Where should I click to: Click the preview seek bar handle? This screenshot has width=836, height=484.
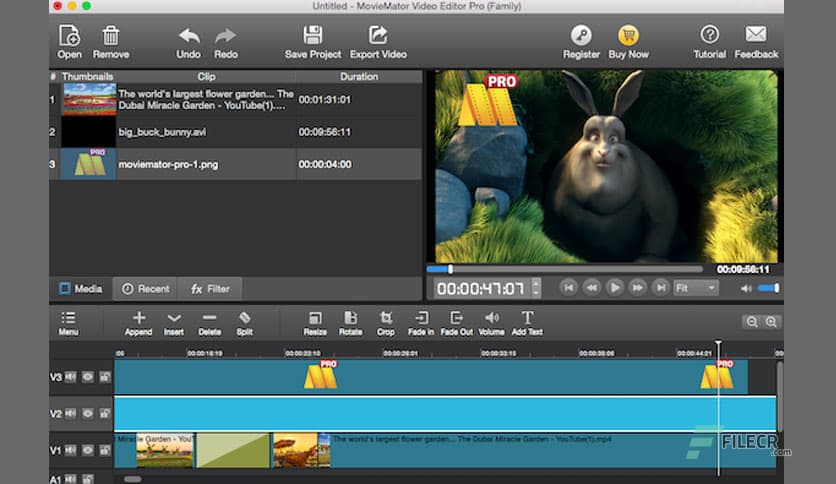pos(451,269)
